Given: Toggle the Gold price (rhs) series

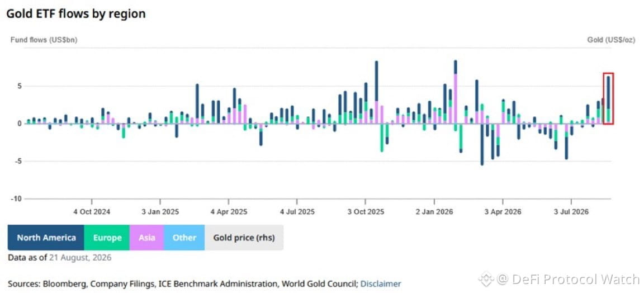Looking at the screenshot, I should (x=244, y=238).
